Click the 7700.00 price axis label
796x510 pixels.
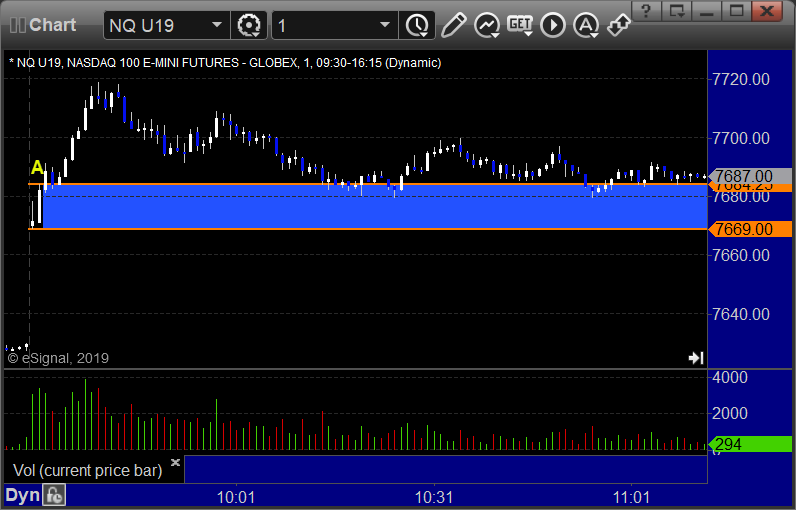click(x=741, y=138)
